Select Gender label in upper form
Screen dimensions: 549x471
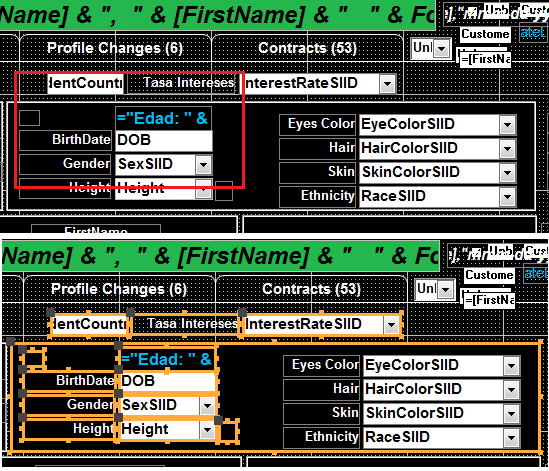[x=65, y=164]
